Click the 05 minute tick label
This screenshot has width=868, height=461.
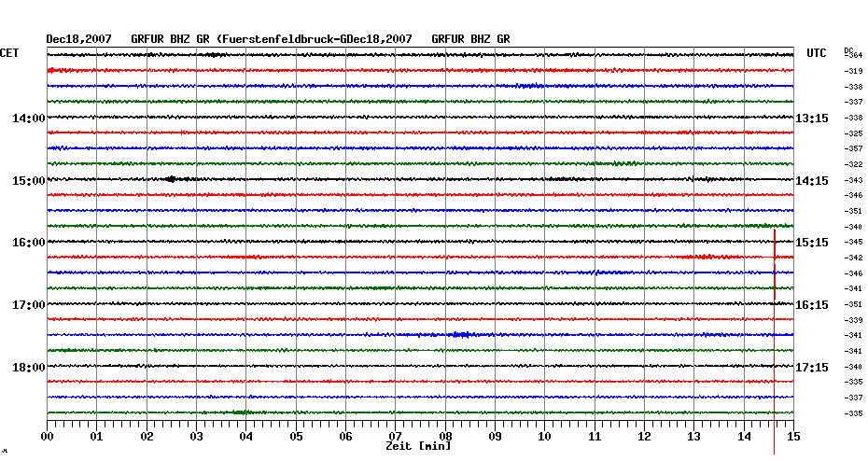click(x=296, y=437)
